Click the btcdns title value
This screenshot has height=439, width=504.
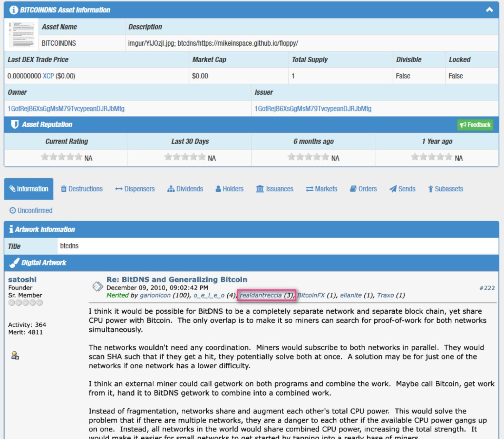click(69, 246)
